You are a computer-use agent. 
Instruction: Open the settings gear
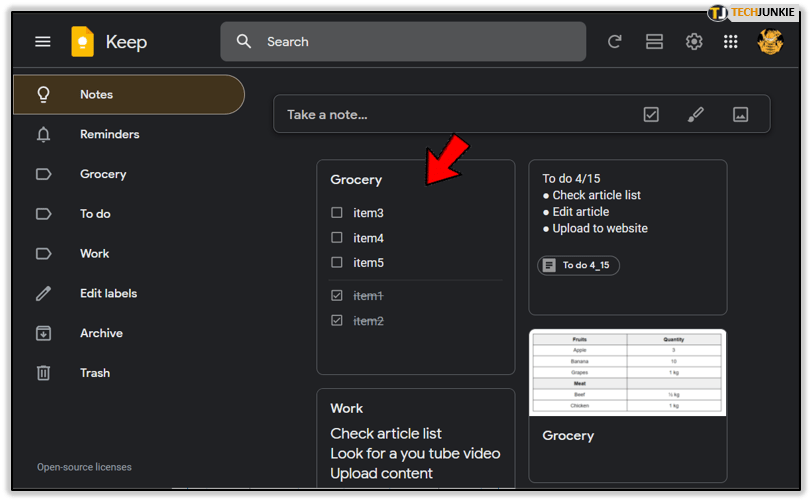pos(694,42)
